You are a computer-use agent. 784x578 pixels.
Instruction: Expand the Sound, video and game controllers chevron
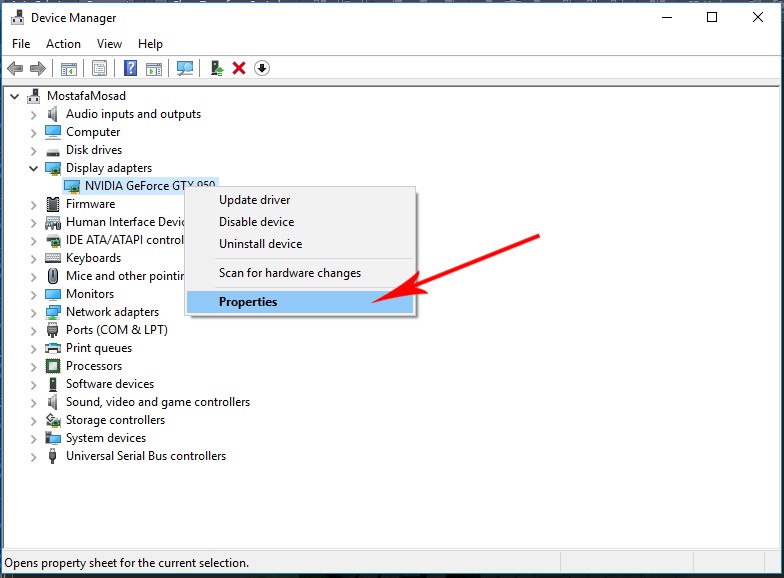coord(34,402)
